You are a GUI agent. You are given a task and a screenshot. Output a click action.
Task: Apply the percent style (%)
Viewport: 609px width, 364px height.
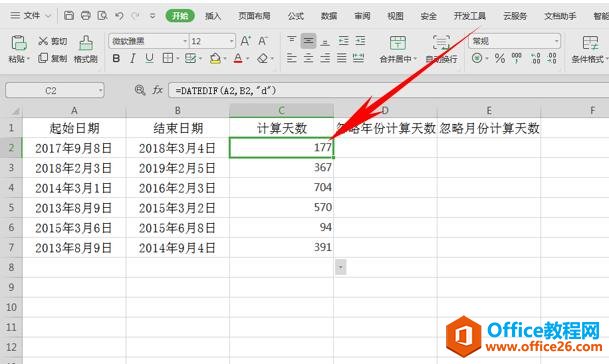(x=500, y=58)
